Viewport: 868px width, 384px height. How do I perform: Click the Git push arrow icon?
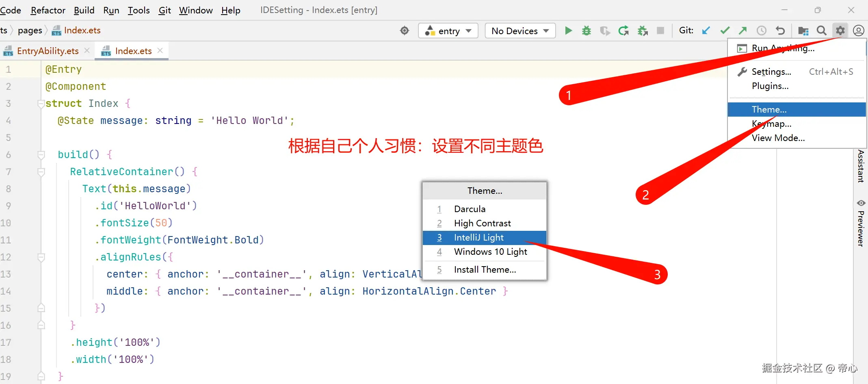pos(743,30)
